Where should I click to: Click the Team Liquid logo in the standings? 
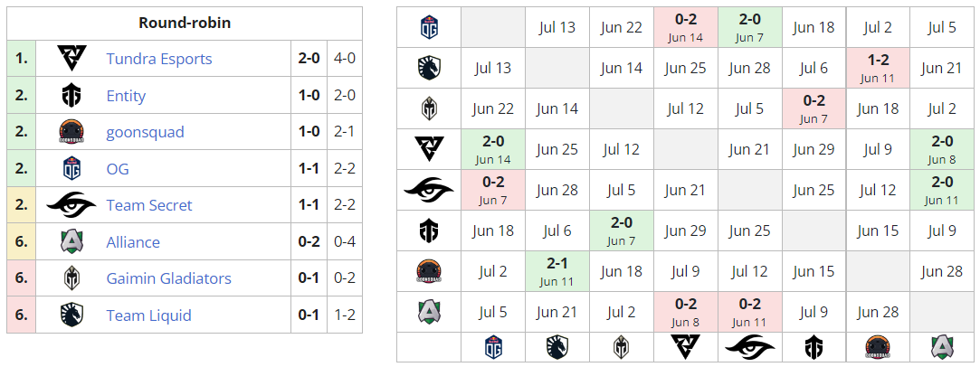[72, 315]
